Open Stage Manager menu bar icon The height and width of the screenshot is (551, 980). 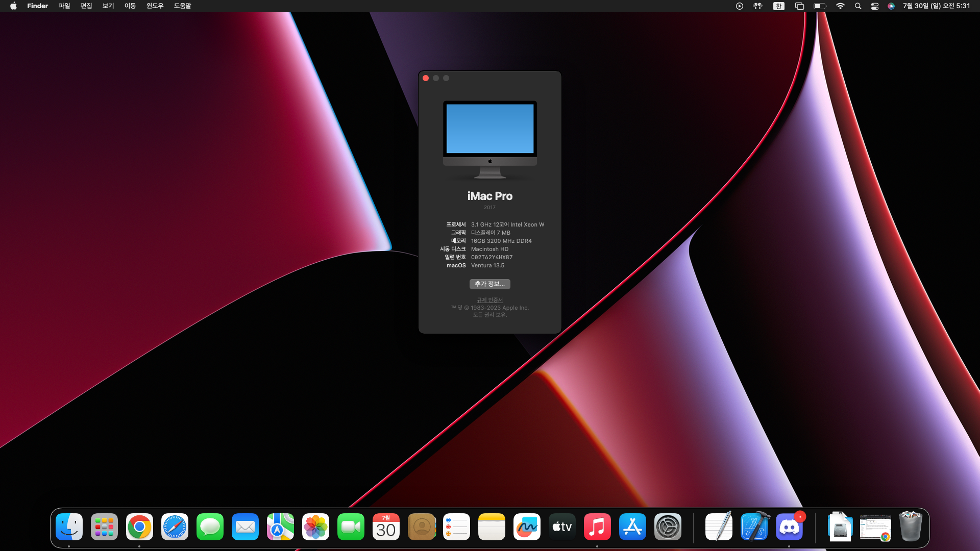(x=799, y=6)
